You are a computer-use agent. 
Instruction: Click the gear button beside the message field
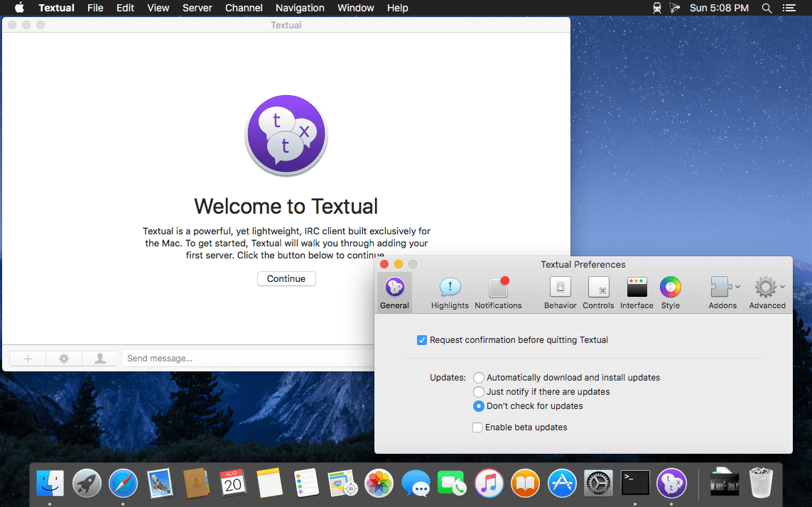click(x=64, y=359)
